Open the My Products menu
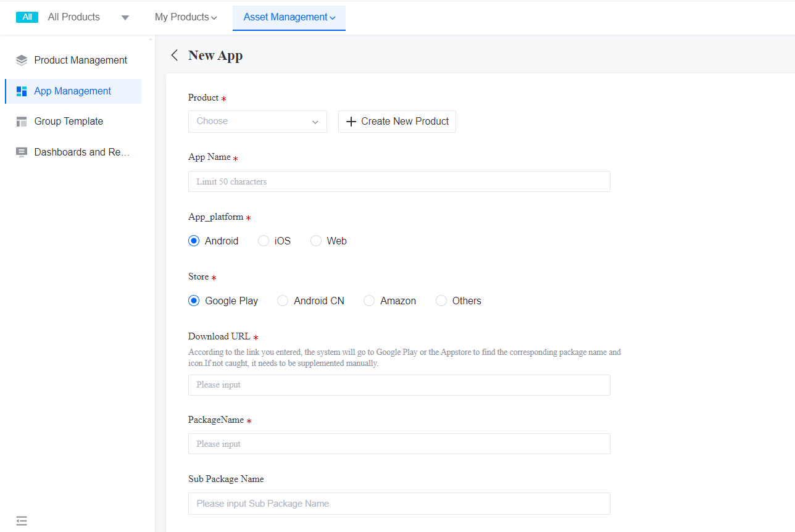 pos(186,17)
